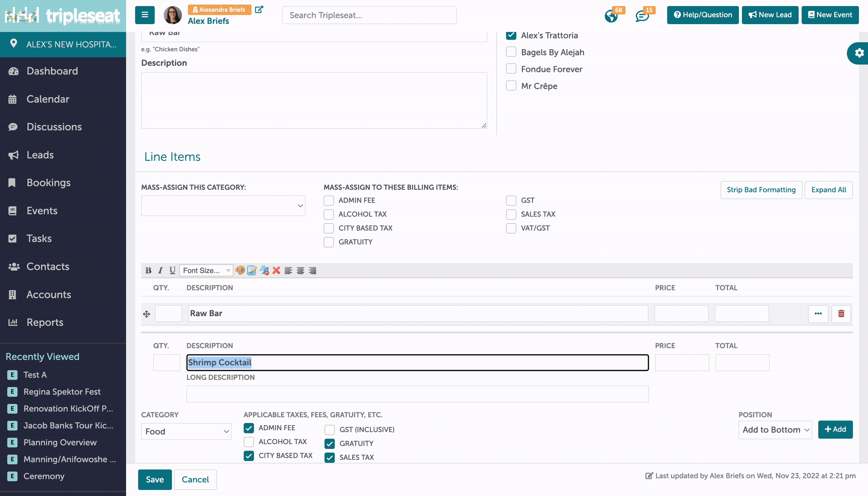Open Events from the sidebar
Screen dimensions: 868x496
42,211
